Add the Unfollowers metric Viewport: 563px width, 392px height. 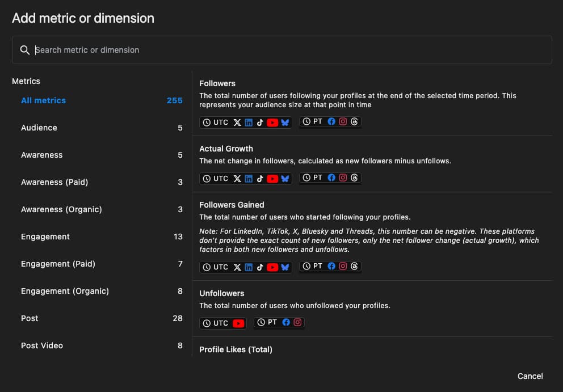point(221,293)
